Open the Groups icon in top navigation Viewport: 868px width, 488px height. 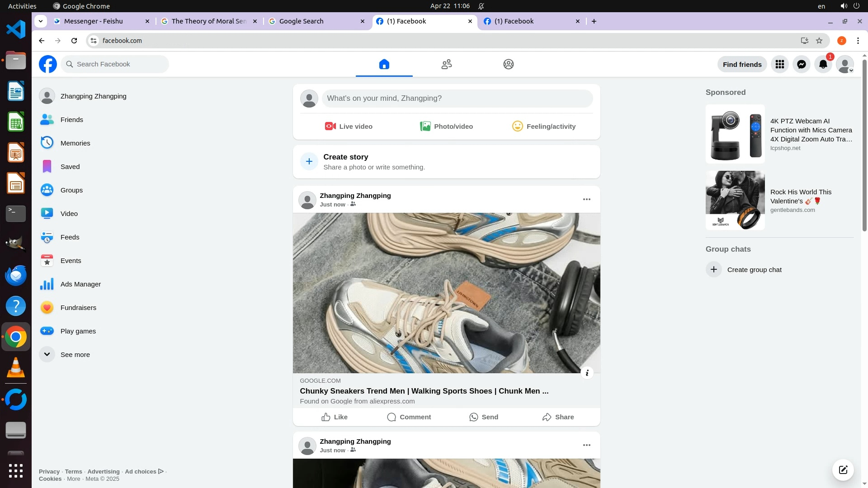coord(508,64)
